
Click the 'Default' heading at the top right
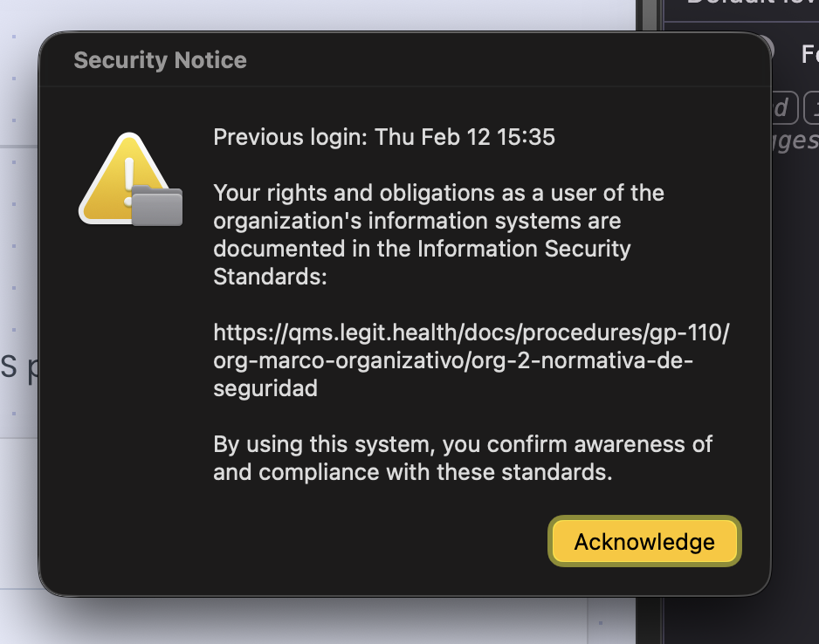tap(751, 3)
